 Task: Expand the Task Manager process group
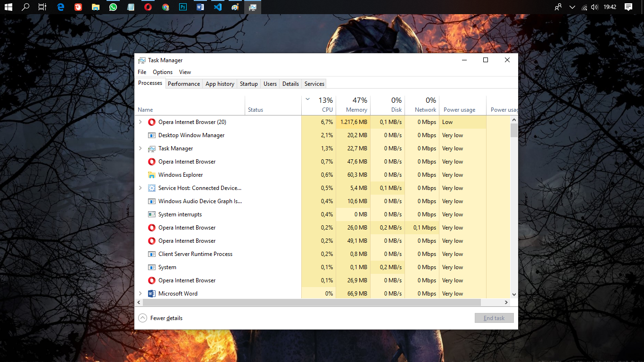(x=140, y=148)
